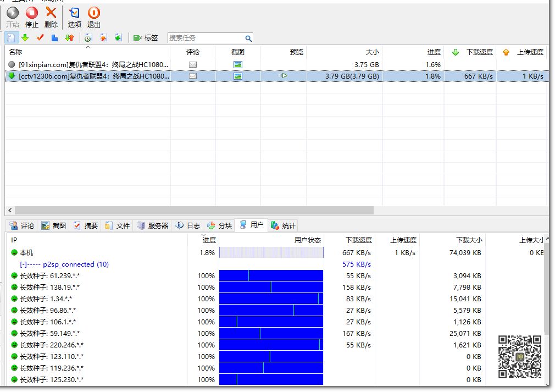Filter active tasks with up-down arrows icon

click(x=69, y=37)
